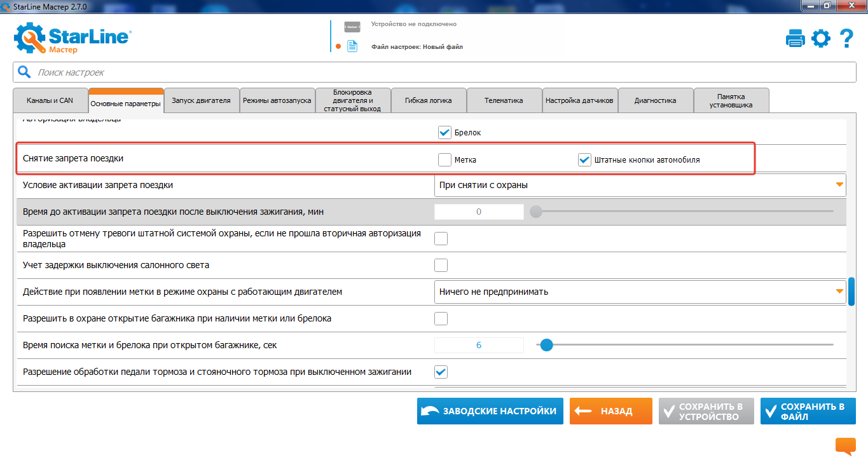Uncheck 'Штатные кнопки автомобиля' checkbox
This screenshot has height=460, width=868.
click(584, 159)
